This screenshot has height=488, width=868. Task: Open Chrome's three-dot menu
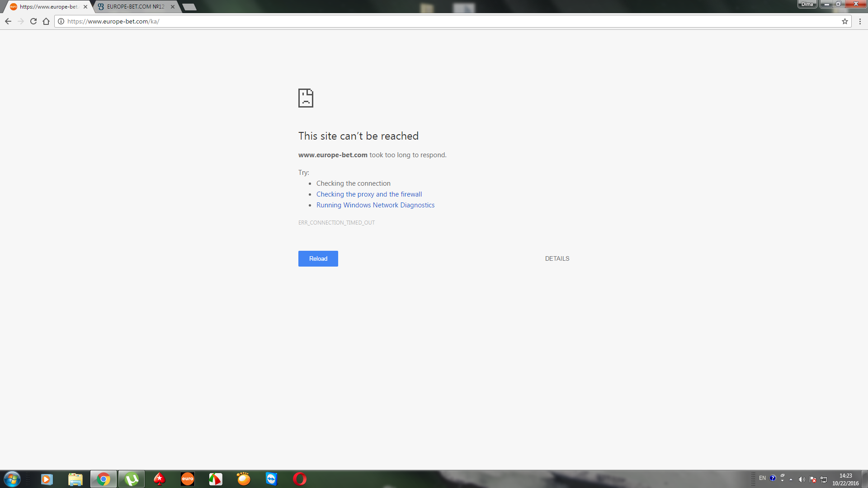860,21
